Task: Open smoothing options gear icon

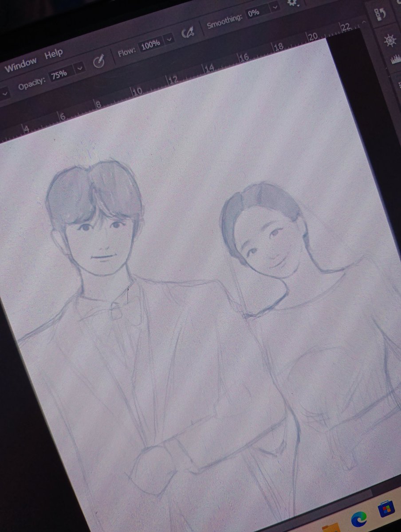Action: [293, 3]
